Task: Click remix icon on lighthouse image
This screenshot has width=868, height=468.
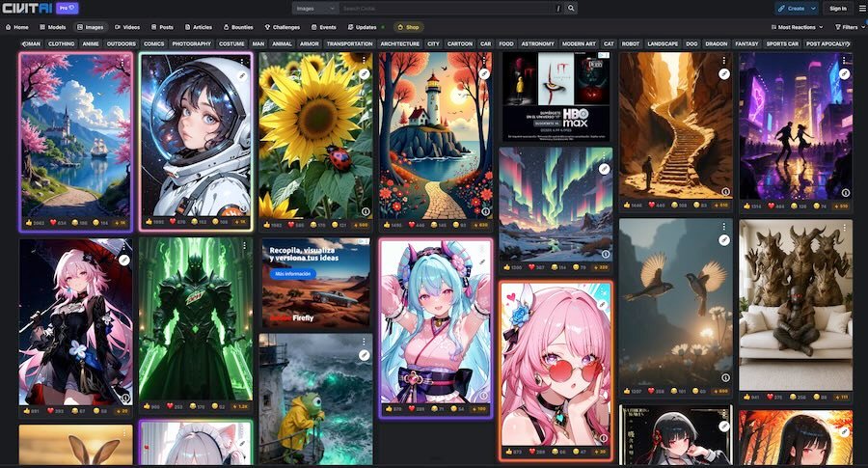Action: click(484, 73)
